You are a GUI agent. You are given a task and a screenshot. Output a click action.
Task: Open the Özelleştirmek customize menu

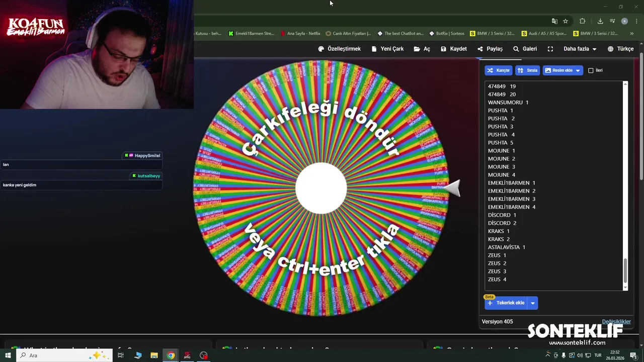pyautogui.click(x=340, y=49)
